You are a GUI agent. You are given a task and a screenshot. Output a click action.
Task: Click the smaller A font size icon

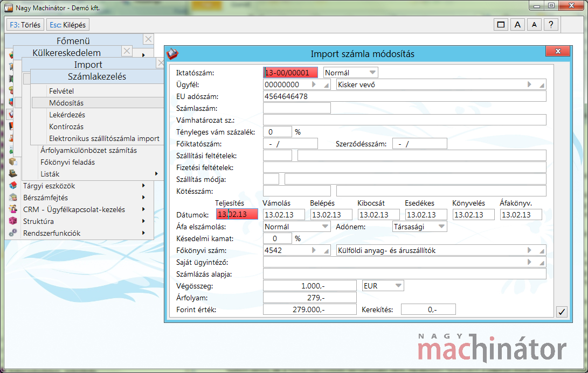coord(535,25)
